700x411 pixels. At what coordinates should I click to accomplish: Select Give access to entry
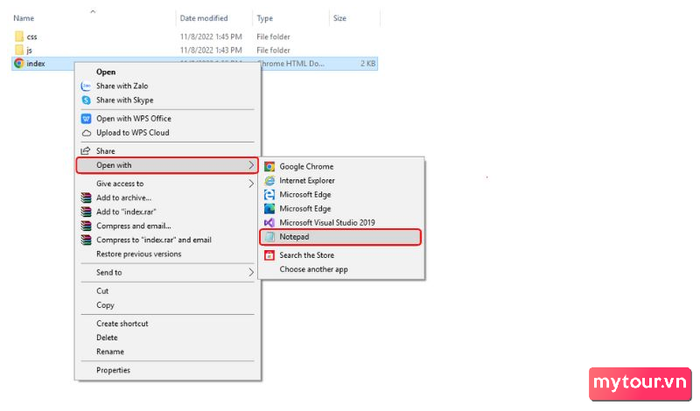coord(120,183)
